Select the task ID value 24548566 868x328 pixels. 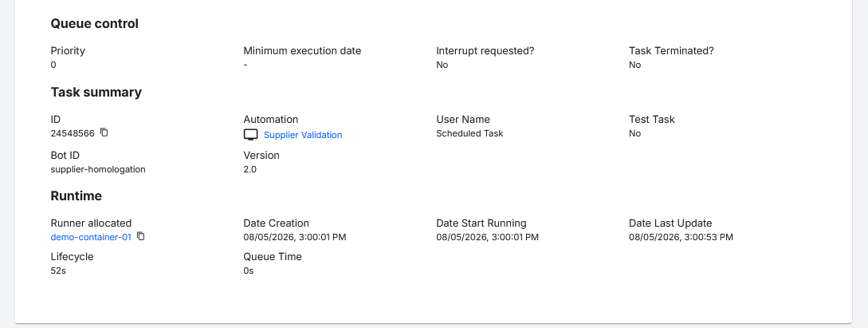pyautogui.click(x=73, y=133)
